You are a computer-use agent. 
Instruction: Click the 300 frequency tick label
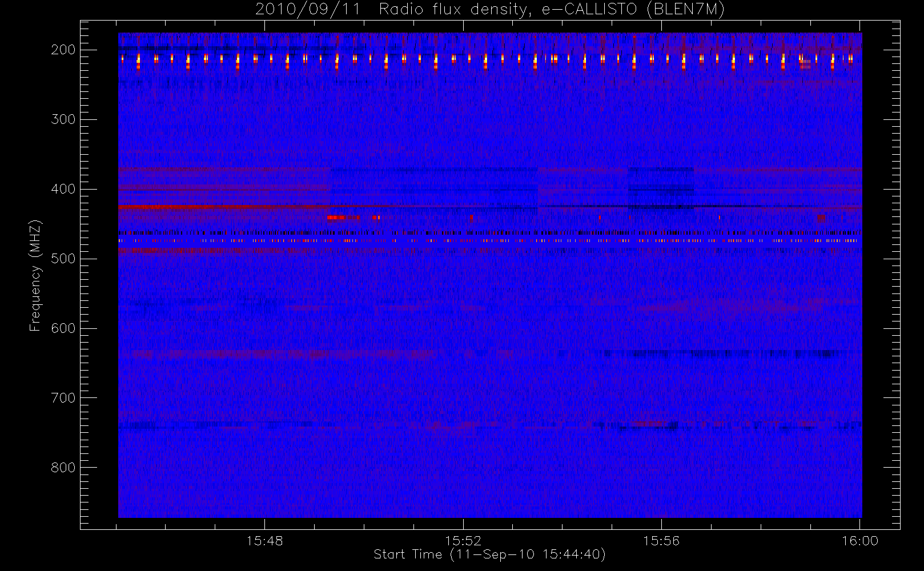63,119
